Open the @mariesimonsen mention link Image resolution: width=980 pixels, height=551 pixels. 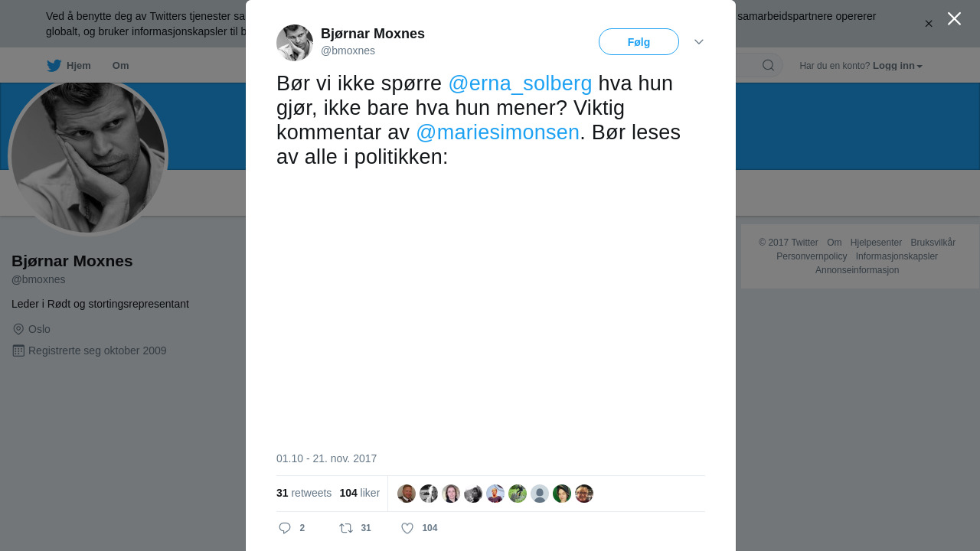[x=498, y=132]
